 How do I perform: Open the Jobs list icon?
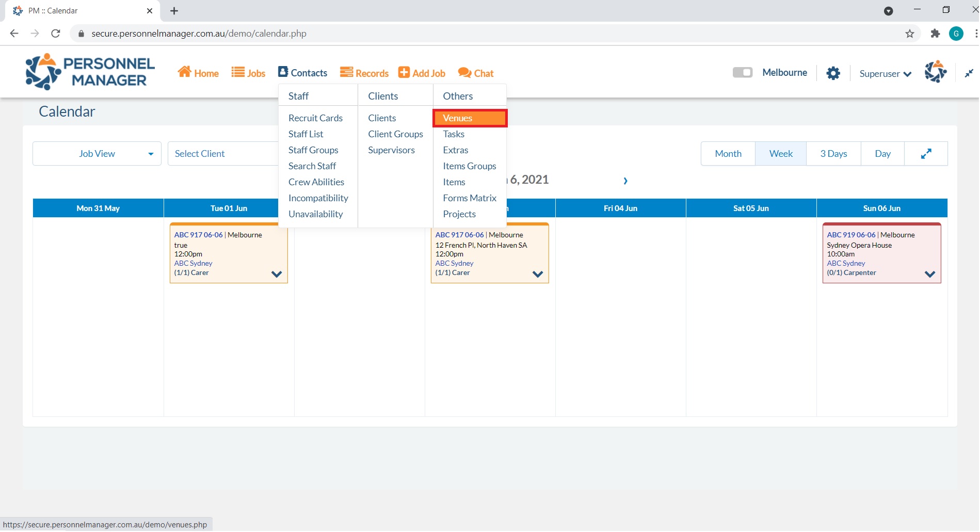coord(237,72)
